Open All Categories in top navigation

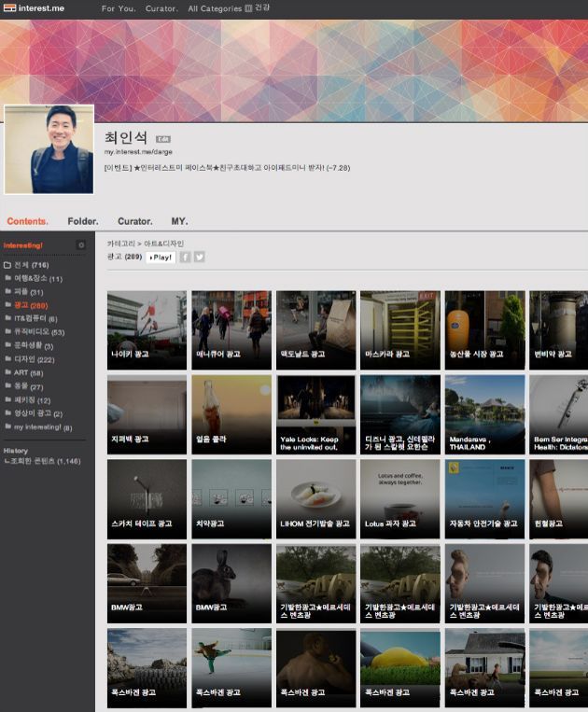click(215, 8)
